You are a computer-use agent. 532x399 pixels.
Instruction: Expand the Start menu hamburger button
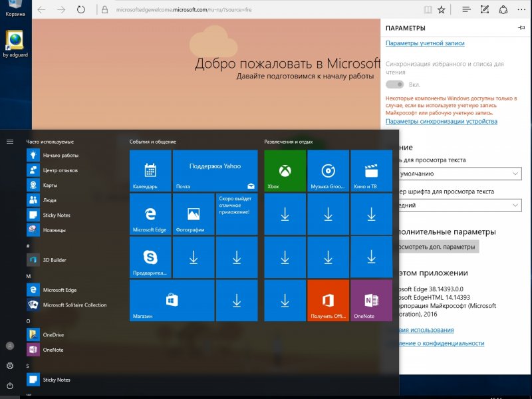click(x=10, y=142)
